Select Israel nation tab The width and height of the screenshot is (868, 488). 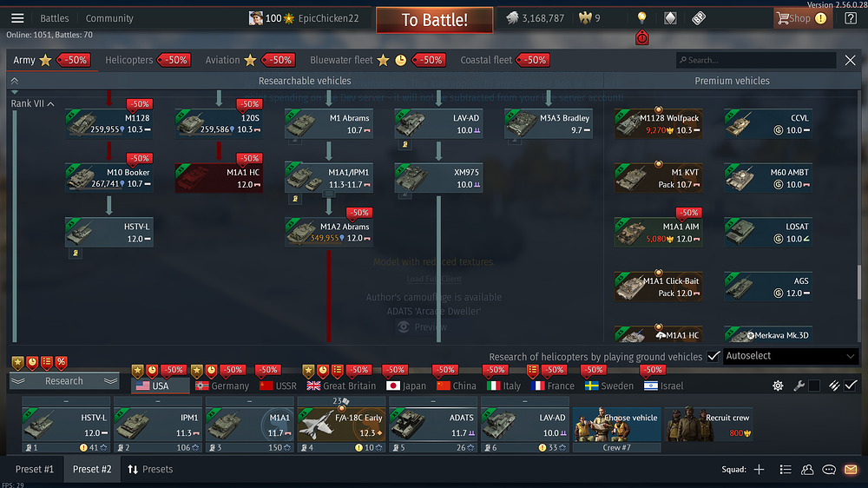[664, 386]
